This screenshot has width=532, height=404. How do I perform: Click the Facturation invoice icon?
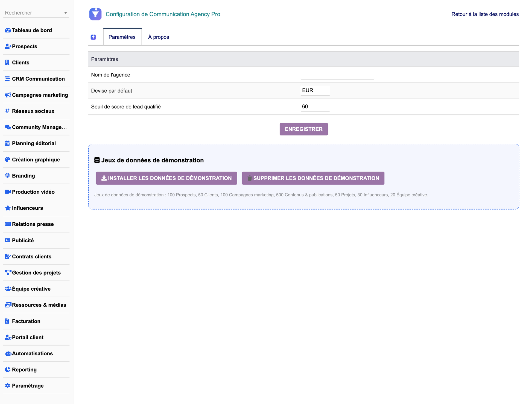[7, 321]
